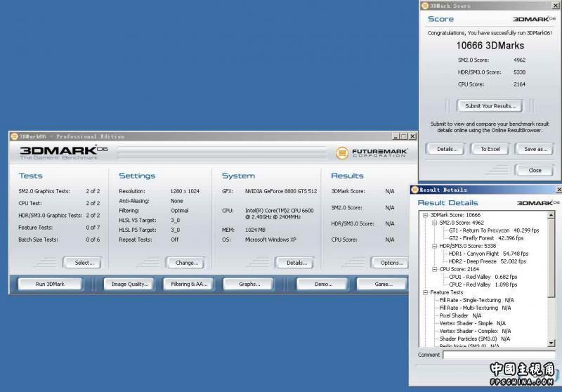This screenshot has height=392, width=562.
Task: Click the Result Details window title icon
Action: click(415, 190)
